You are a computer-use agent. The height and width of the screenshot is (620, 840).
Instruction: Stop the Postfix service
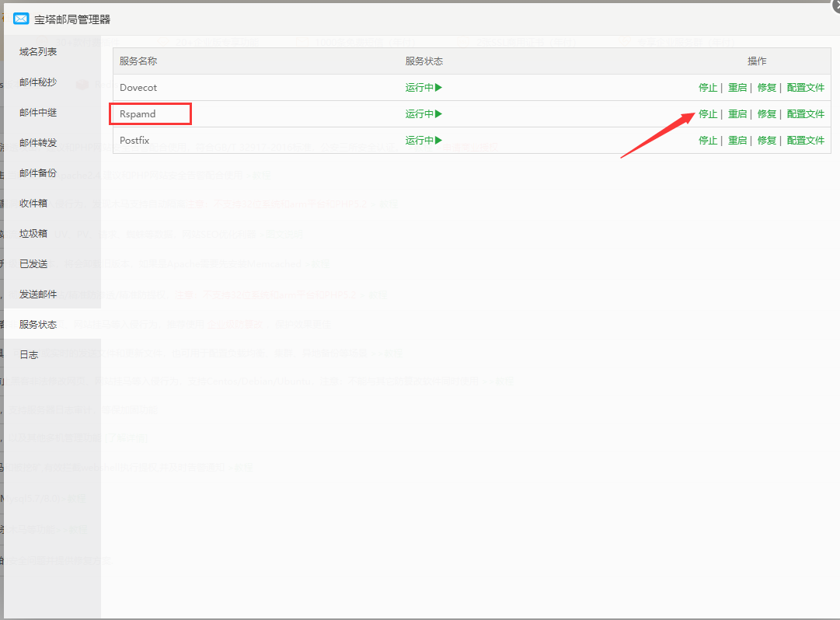[708, 141]
